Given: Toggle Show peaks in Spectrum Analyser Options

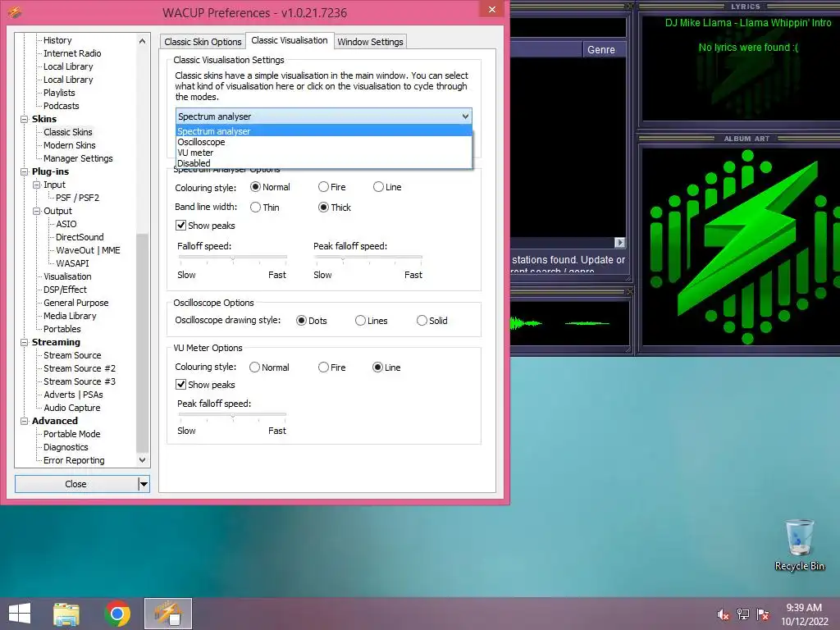Looking at the screenshot, I should (206, 226).
